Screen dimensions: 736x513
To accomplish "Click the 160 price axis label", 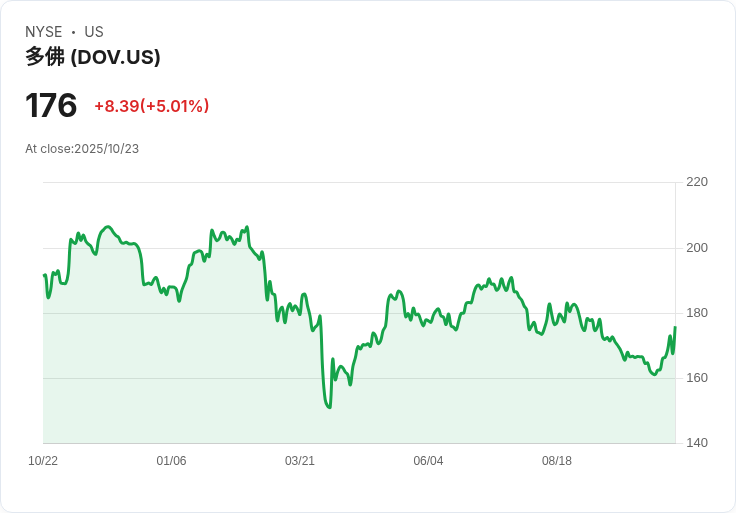I will click(x=697, y=378).
